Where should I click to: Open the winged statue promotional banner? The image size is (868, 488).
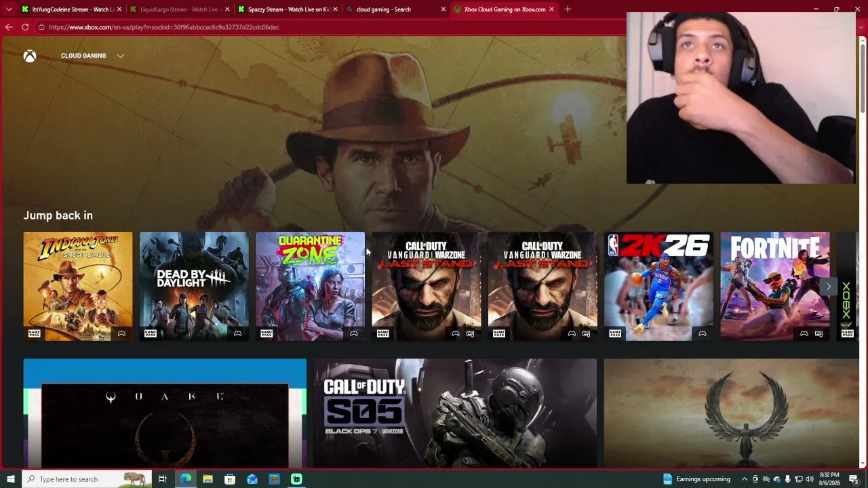[731, 413]
